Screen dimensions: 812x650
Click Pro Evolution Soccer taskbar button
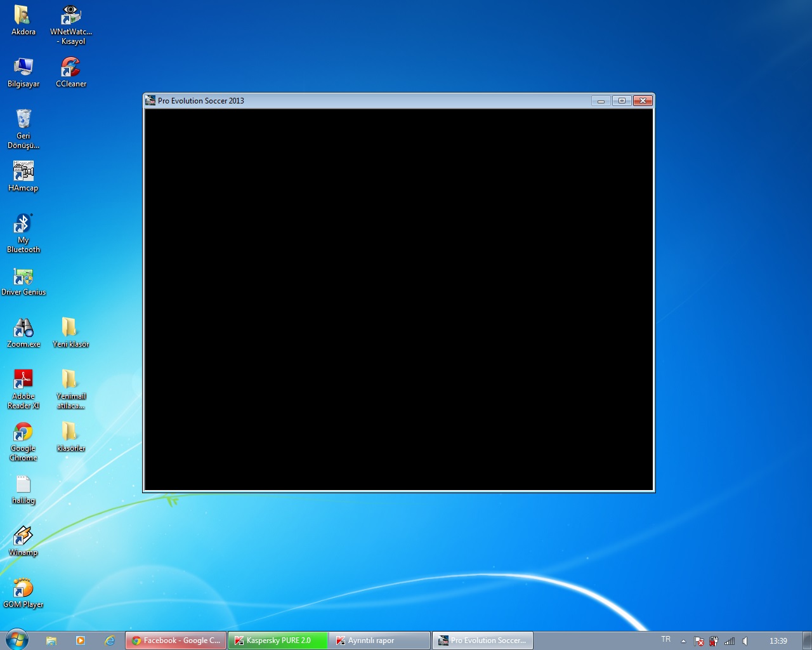(x=483, y=640)
